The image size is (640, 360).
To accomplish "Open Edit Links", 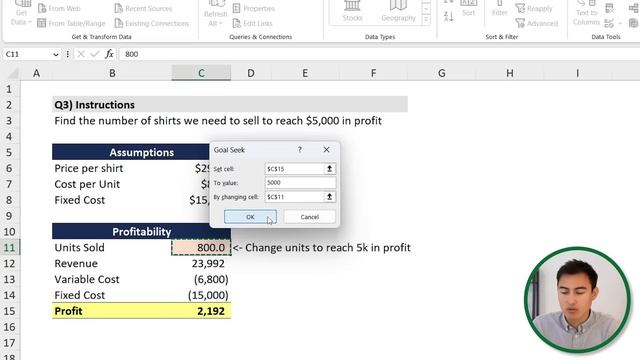I will pos(252,23).
